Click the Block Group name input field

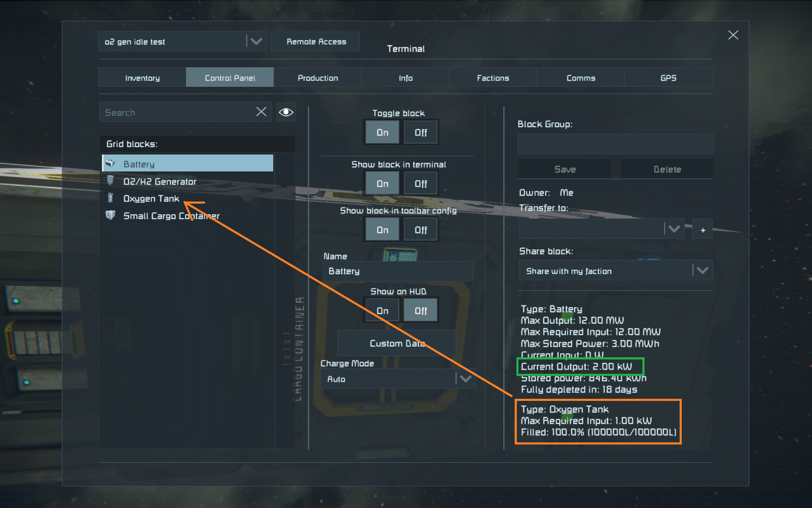coord(615,144)
